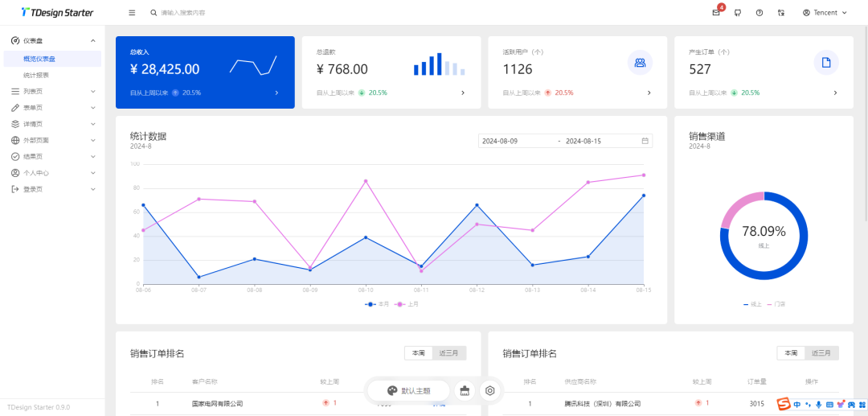Click the 默认主题 theme button
This screenshot has height=416, width=868.
click(415, 391)
